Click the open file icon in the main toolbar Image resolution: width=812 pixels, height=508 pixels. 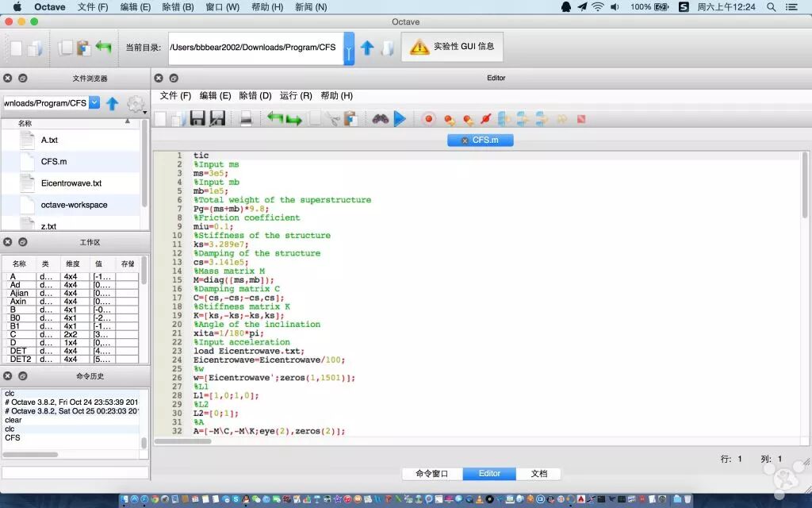coord(35,48)
